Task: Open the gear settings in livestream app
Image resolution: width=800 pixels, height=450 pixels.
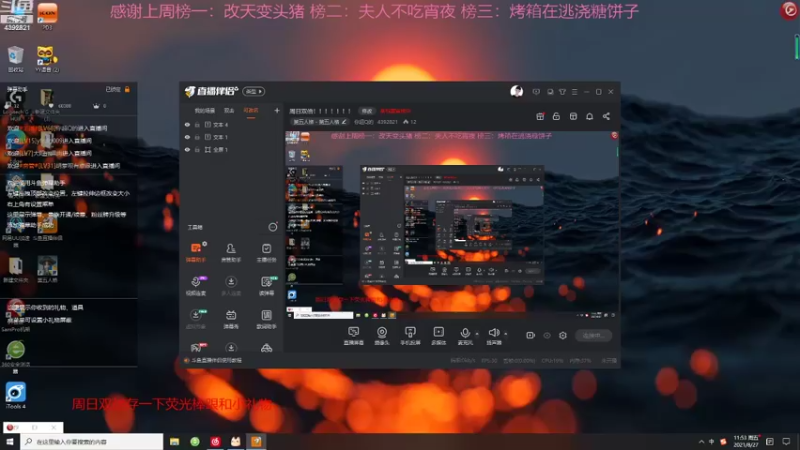Action: click(x=563, y=335)
